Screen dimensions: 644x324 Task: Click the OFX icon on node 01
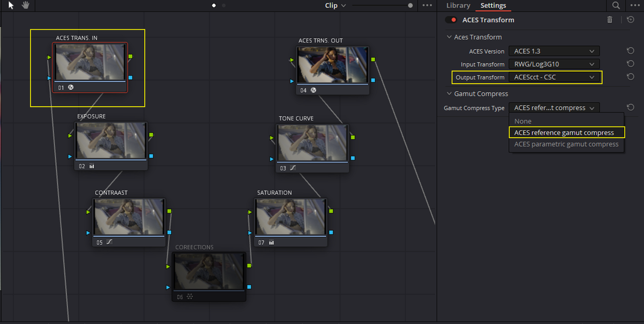(71, 87)
